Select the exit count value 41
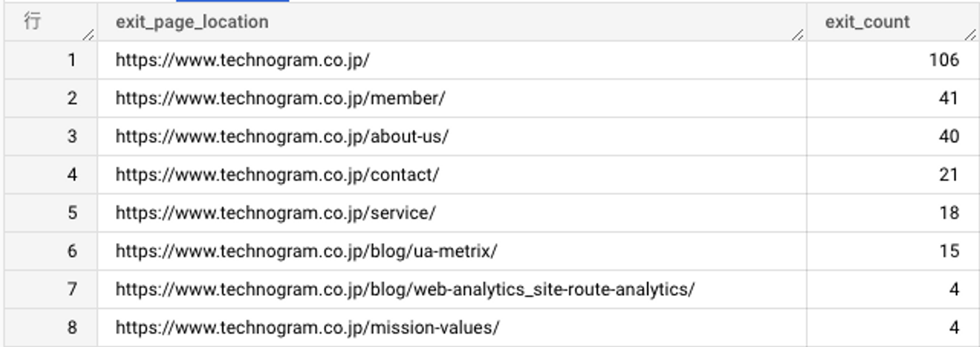The image size is (980, 347). pyautogui.click(x=949, y=98)
